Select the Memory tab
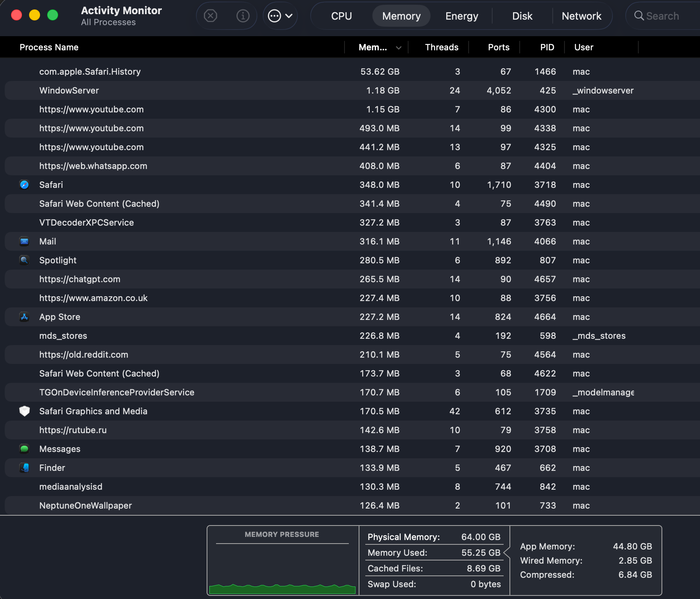 point(401,16)
